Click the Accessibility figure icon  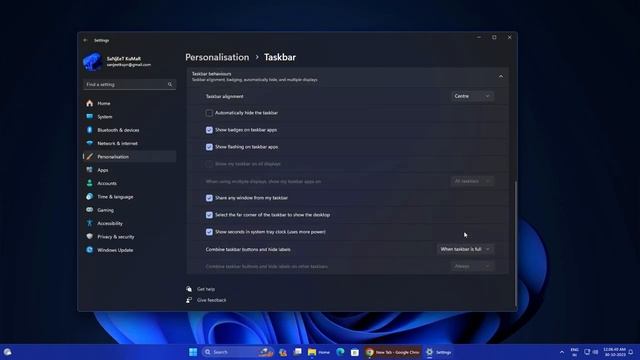click(x=89, y=223)
